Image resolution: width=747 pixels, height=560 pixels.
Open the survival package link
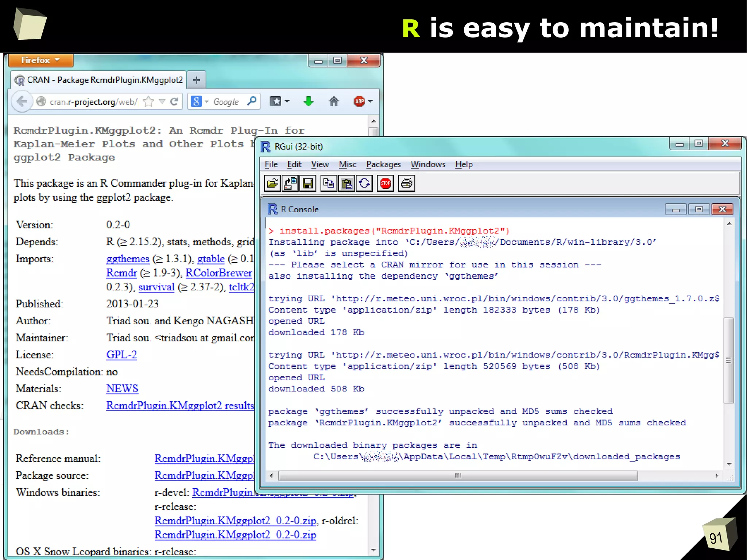pyautogui.click(x=156, y=287)
